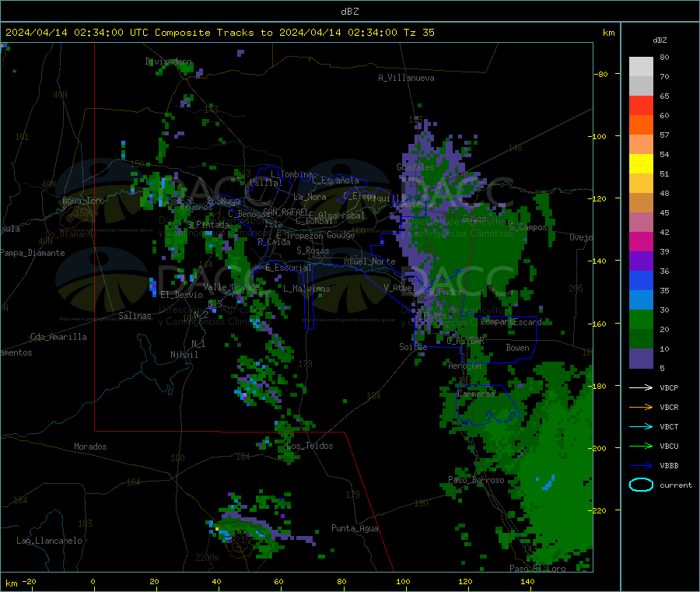Image resolution: width=700 pixels, height=592 pixels.
Task: Click the '80' value on dBZ scale
Action: pos(664,57)
